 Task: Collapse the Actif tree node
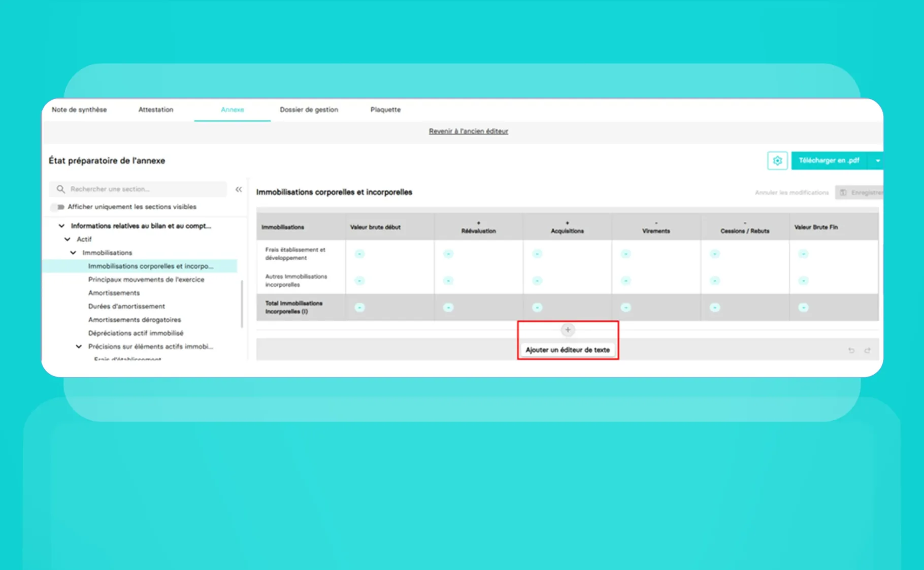[x=67, y=239]
